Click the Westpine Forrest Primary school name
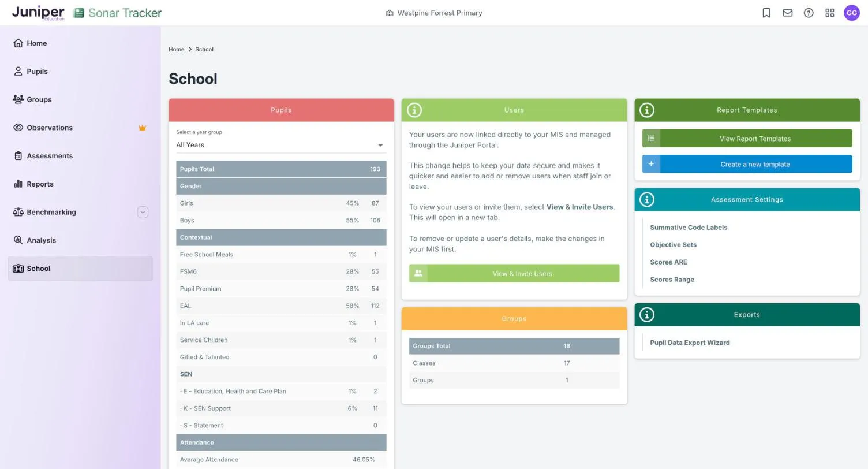Viewport: 868px width, 469px height. 440,13
